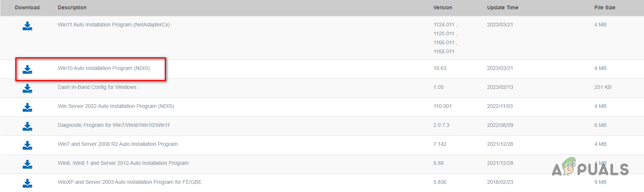Viewport: 644px width, 192px height.
Task: Download Win7 and Server 2008 R2 driver
Action: 27,145
